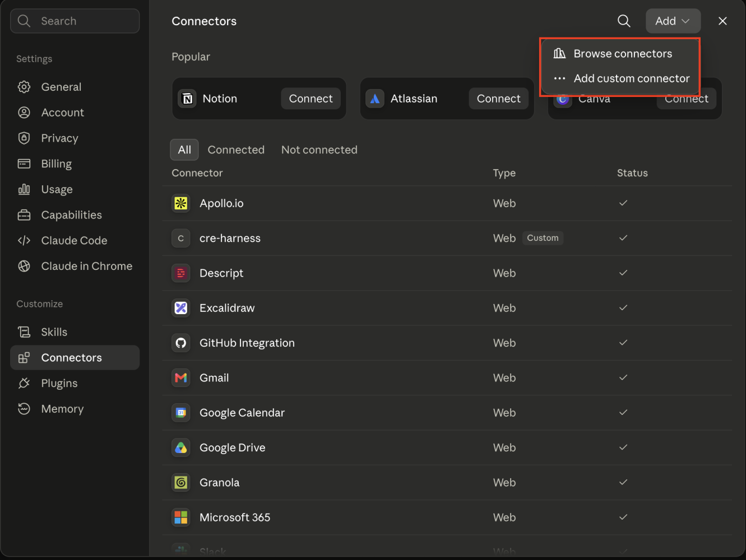The image size is (746, 560).
Task: Click the Plugins plug icon
Action: tap(24, 384)
